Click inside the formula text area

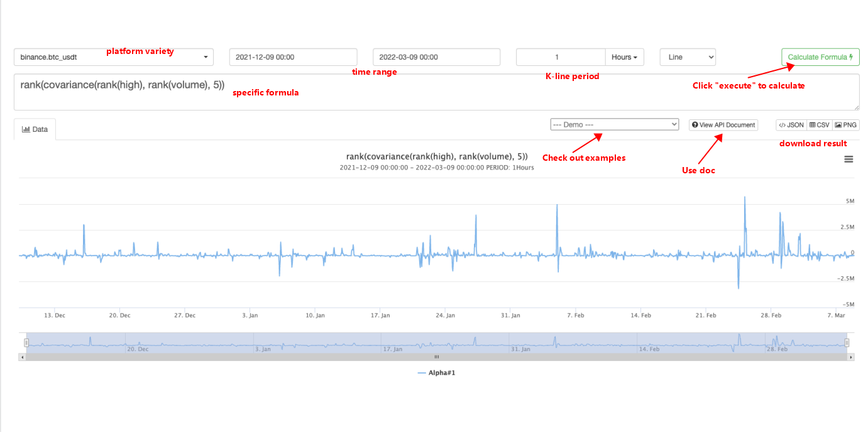point(437,92)
